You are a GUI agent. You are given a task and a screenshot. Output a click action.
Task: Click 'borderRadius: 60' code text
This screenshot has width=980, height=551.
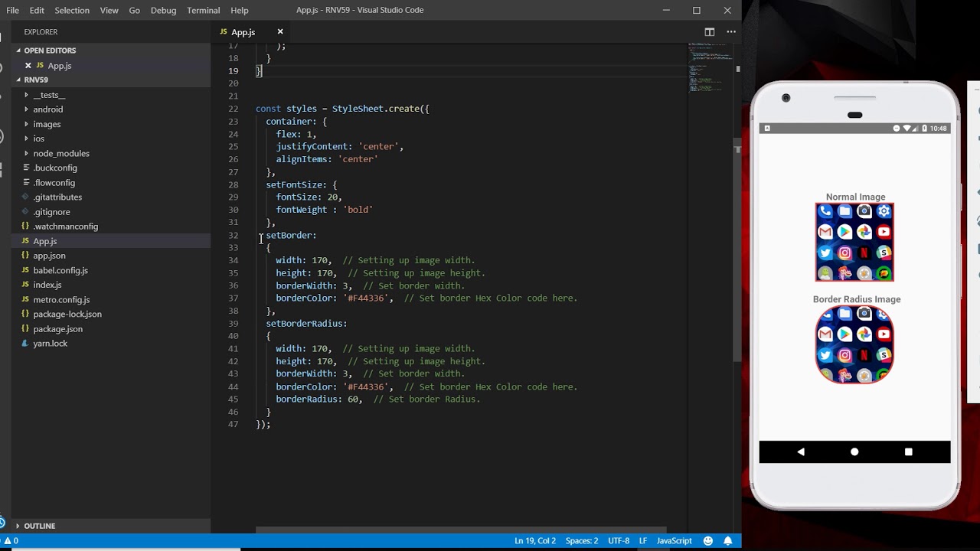pyautogui.click(x=318, y=399)
